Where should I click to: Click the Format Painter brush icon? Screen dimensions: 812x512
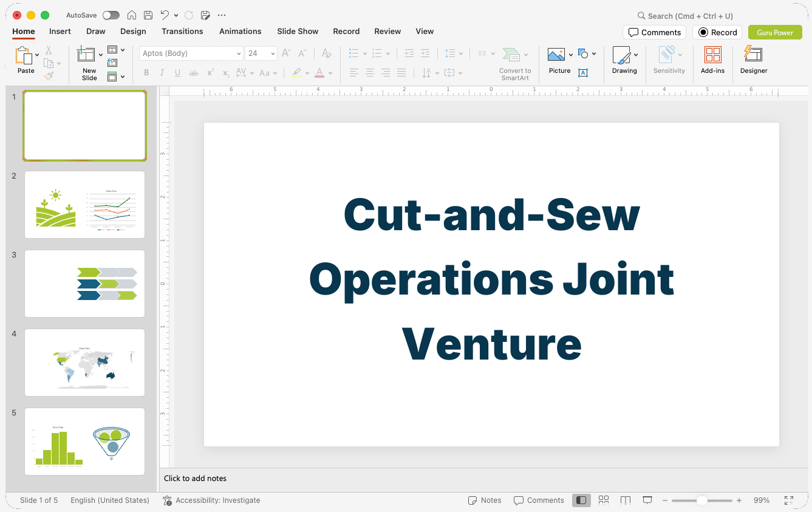click(49, 77)
